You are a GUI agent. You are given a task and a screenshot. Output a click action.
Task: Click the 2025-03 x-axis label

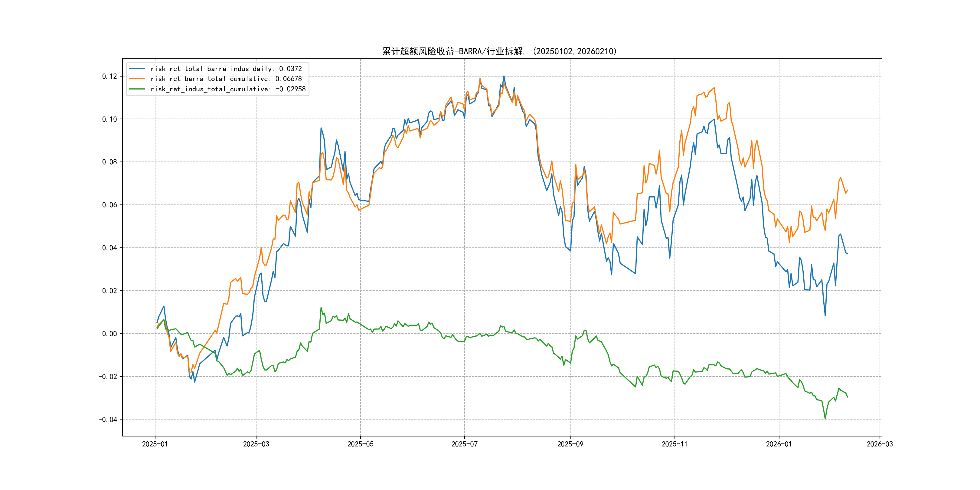click(x=256, y=444)
